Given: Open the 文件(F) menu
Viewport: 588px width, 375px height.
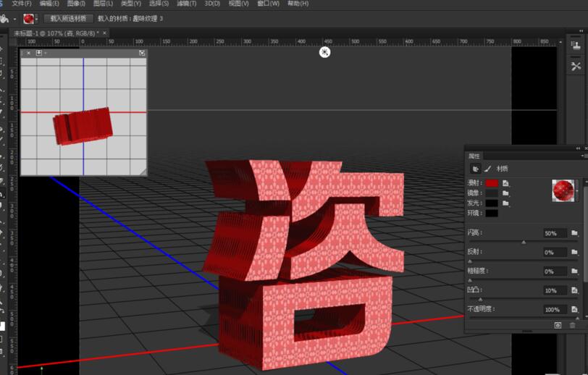Looking at the screenshot, I should (x=22, y=4).
